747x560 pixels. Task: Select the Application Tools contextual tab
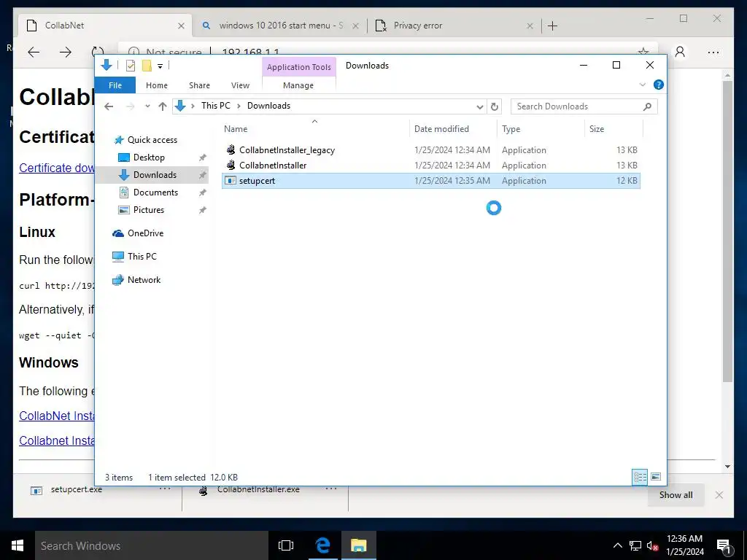pos(298,67)
